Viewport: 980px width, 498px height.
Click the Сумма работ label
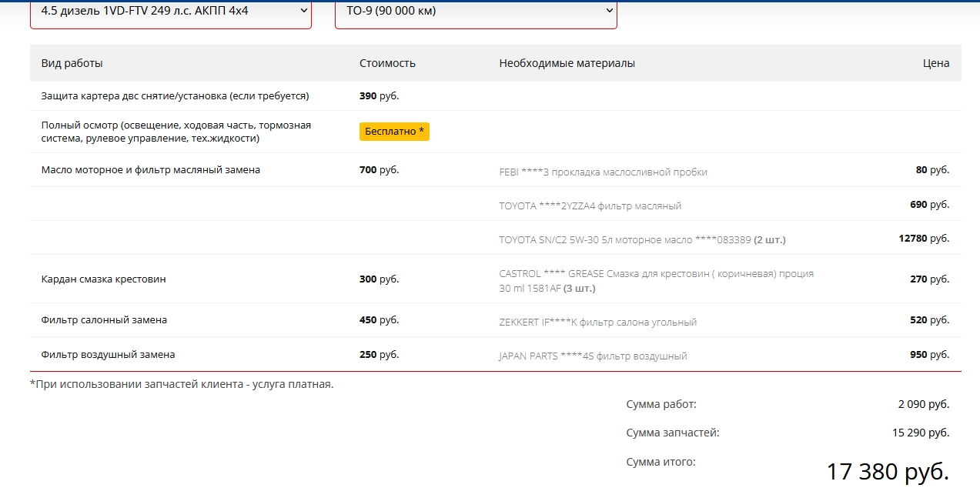pyautogui.click(x=661, y=404)
